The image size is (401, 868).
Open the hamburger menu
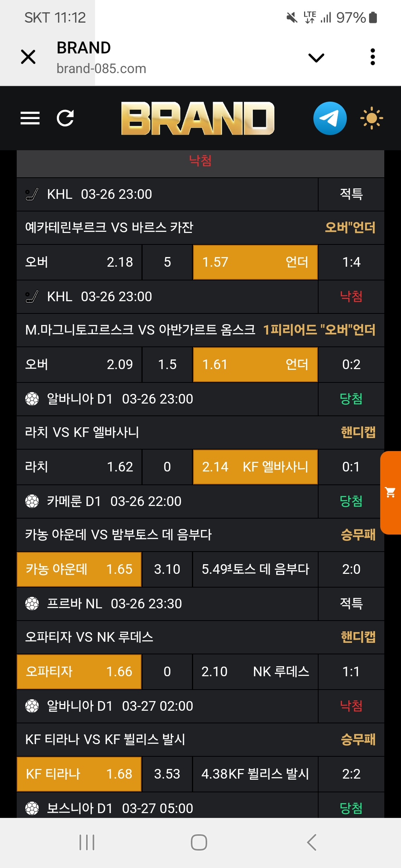click(x=30, y=118)
